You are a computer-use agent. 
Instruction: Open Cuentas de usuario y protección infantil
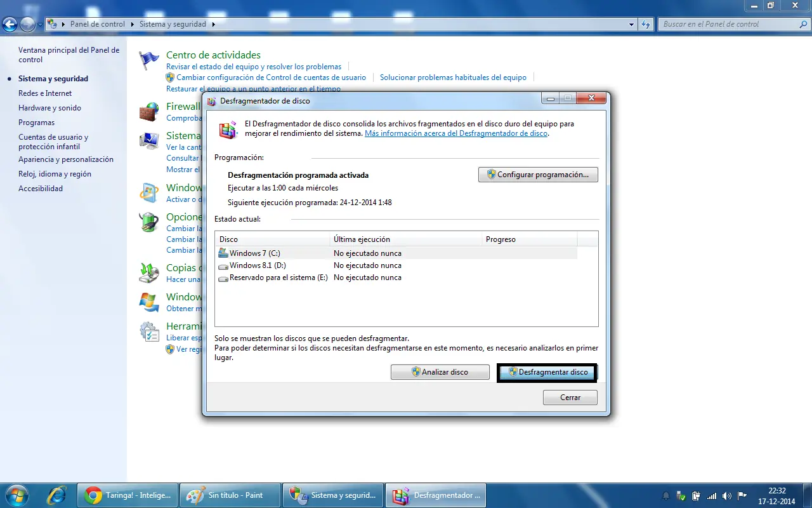coord(53,142)
